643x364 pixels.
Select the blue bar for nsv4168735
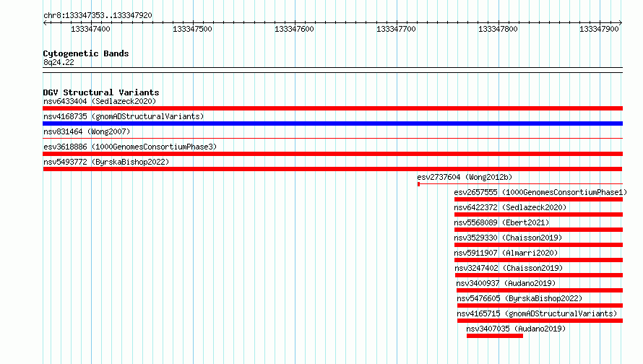332,123
